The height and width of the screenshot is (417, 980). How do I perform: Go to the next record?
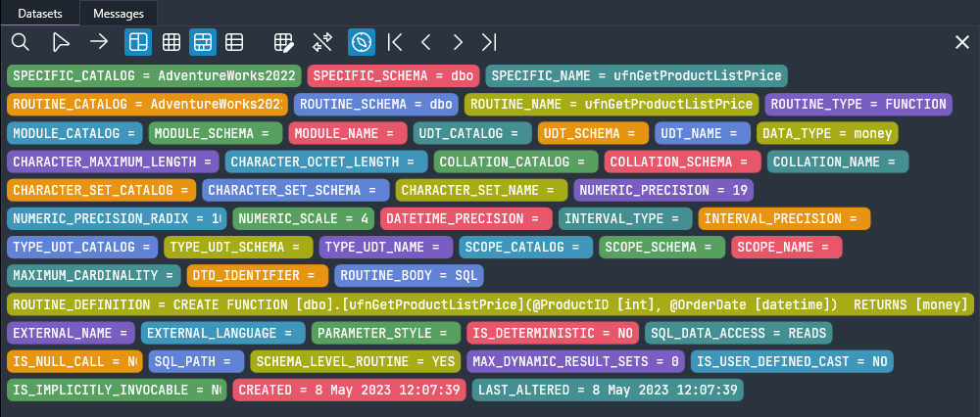[457, 41]
